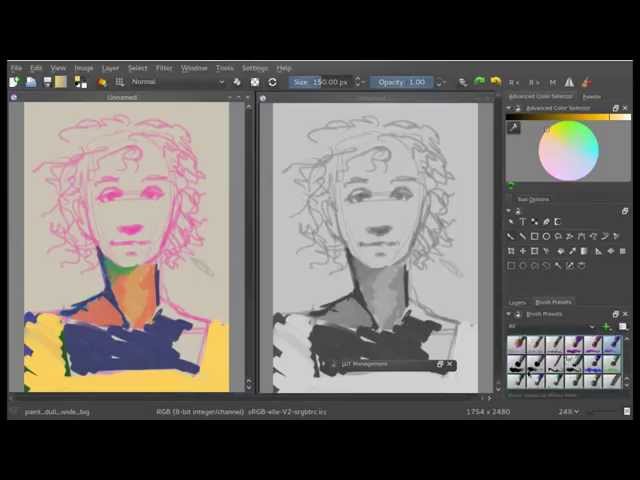The height and width of the screenshot is (480, 640).
Task: Open color selector settings wrench icon
Action: point(514,128)
